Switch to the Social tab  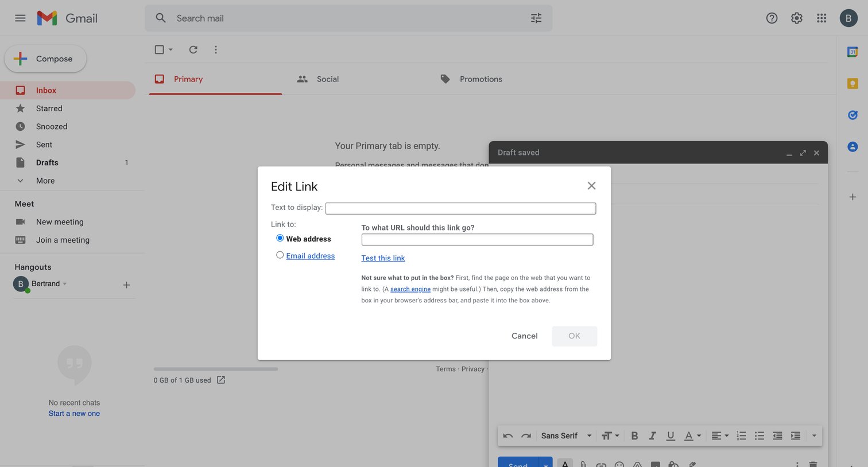tap(328, 79)
